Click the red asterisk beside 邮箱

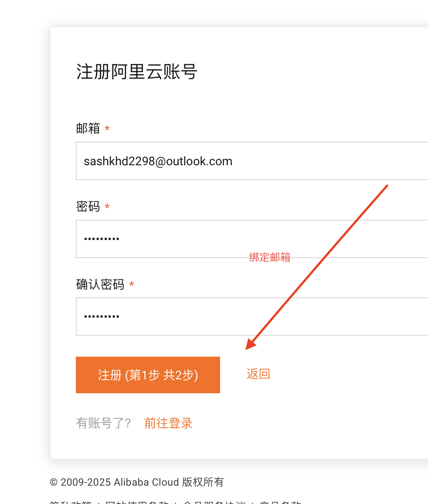107,129
